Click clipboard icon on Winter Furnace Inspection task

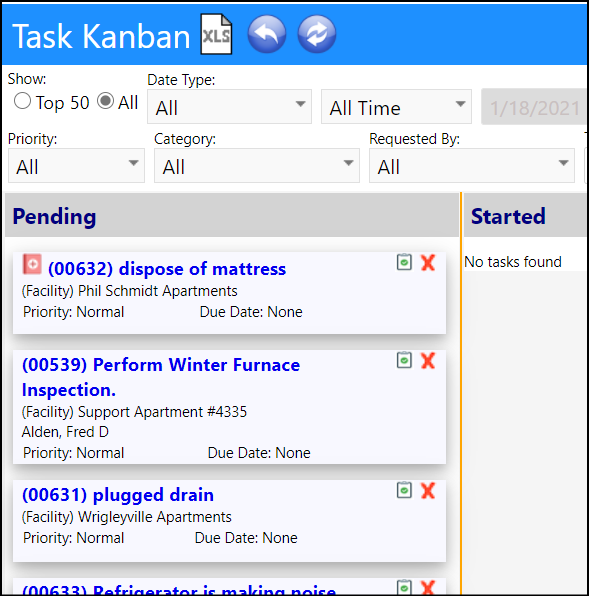pyautogui.click(x=404, y=360)
